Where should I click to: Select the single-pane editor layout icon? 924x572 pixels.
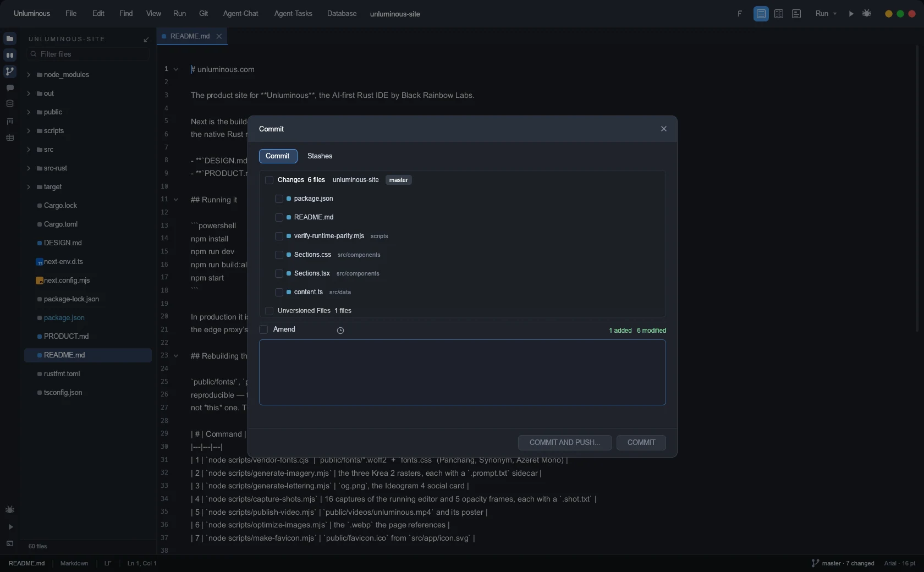pyautogui.click(x=761, y=14)
